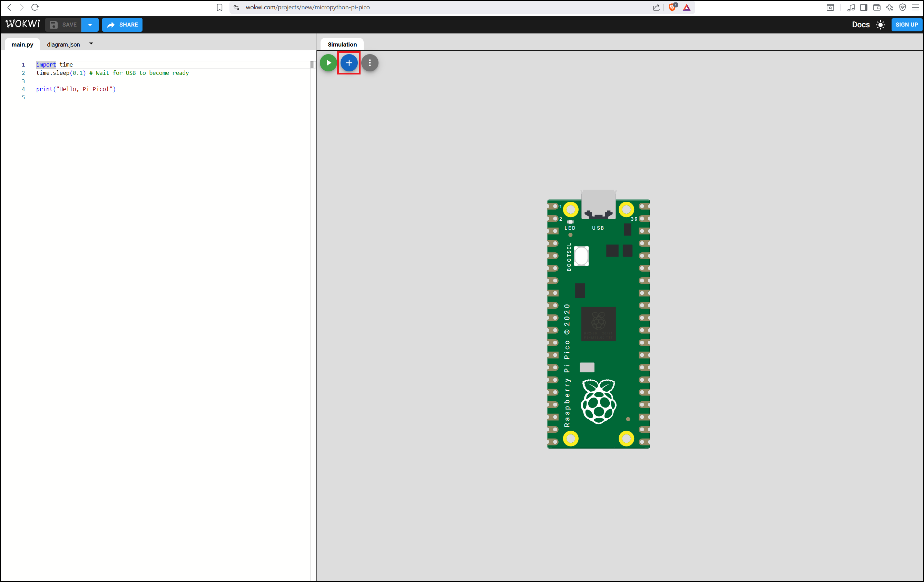Viewport: 924px width, 582px height.
Task: Bookmark this page
Action: [219, 7]
